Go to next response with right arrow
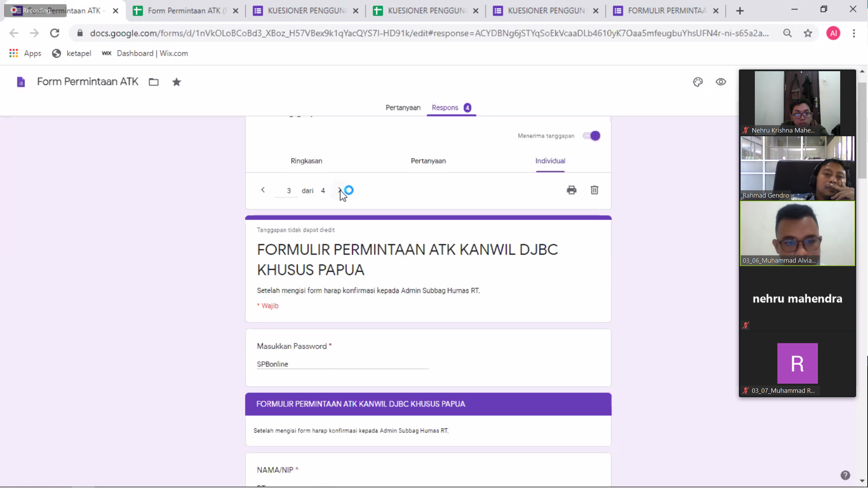 [340, 190]
